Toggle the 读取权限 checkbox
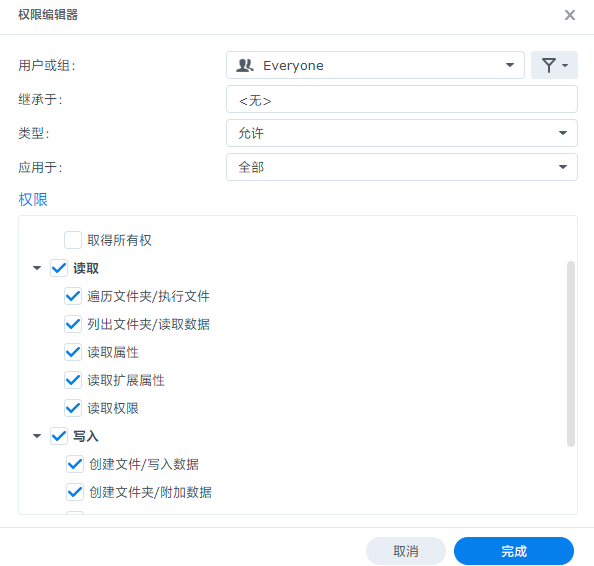Screen dimensions: 594x566 click(73, 408)
